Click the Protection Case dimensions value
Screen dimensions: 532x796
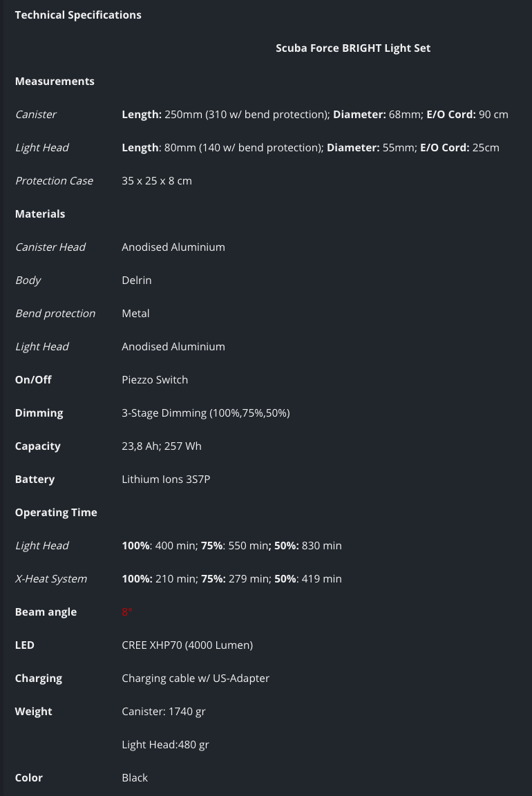click(157, 181)
